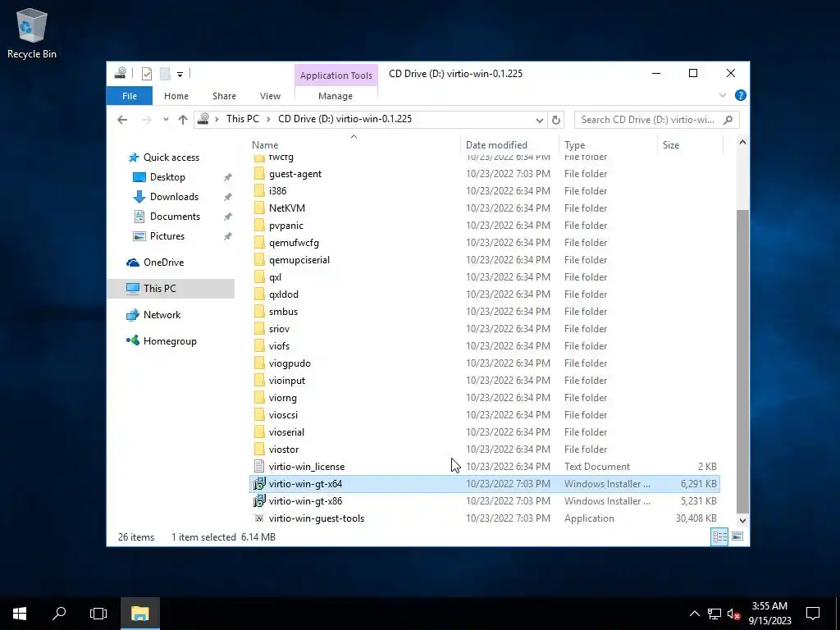Click the Application Tools contextual tab header
The height and width of the screenshot is (630, 840).
(336, 75)
